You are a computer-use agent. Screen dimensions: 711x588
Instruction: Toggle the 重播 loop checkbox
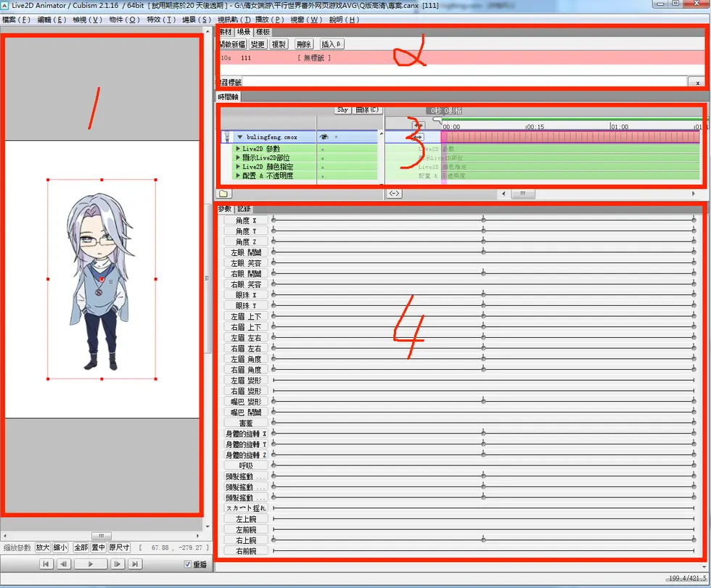[188, 564]
